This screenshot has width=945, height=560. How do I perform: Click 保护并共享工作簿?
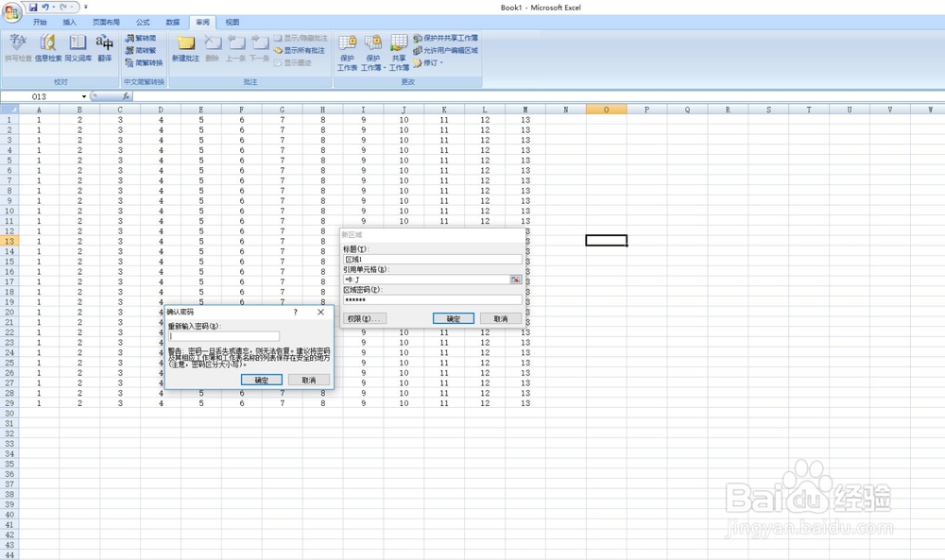445,38
